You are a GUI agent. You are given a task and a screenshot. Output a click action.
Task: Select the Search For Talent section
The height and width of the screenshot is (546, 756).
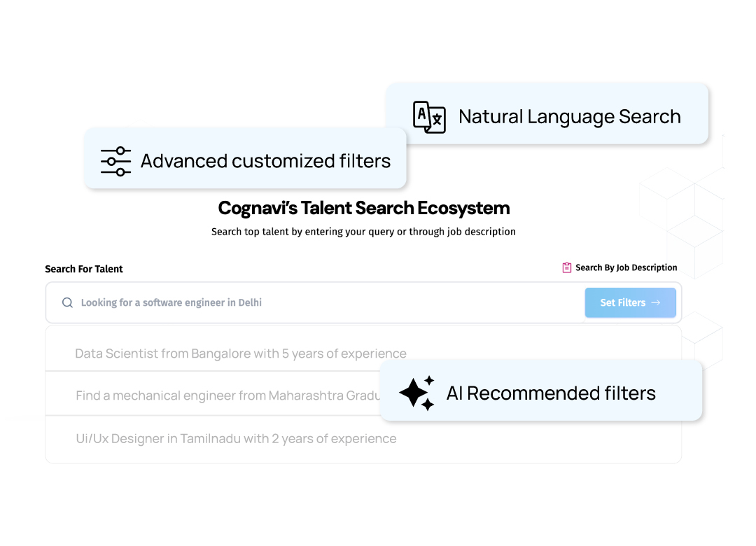[84, 269]
